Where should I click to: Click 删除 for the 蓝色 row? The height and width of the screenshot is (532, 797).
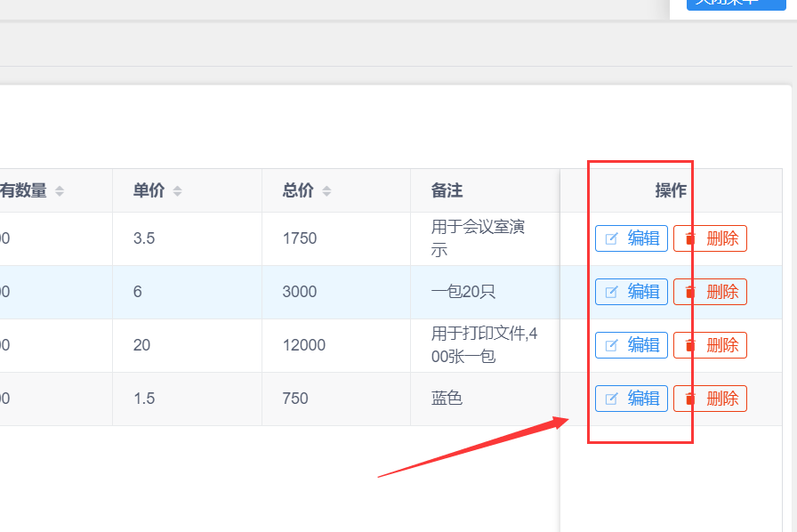pos(710,399)
